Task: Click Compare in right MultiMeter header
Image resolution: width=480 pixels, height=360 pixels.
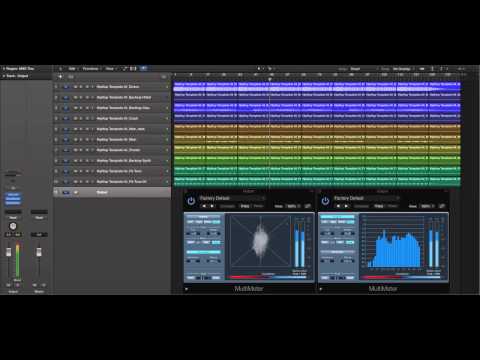Action: (x=362, y=206)
